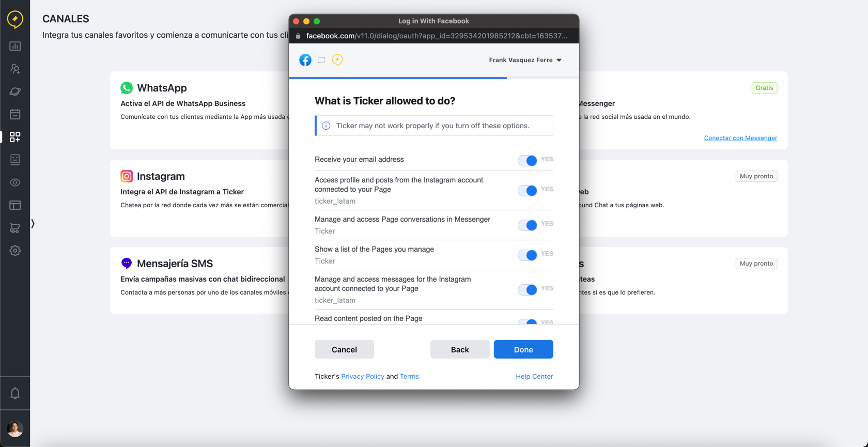Expand the sidebar with the chevron arrow

33,224
